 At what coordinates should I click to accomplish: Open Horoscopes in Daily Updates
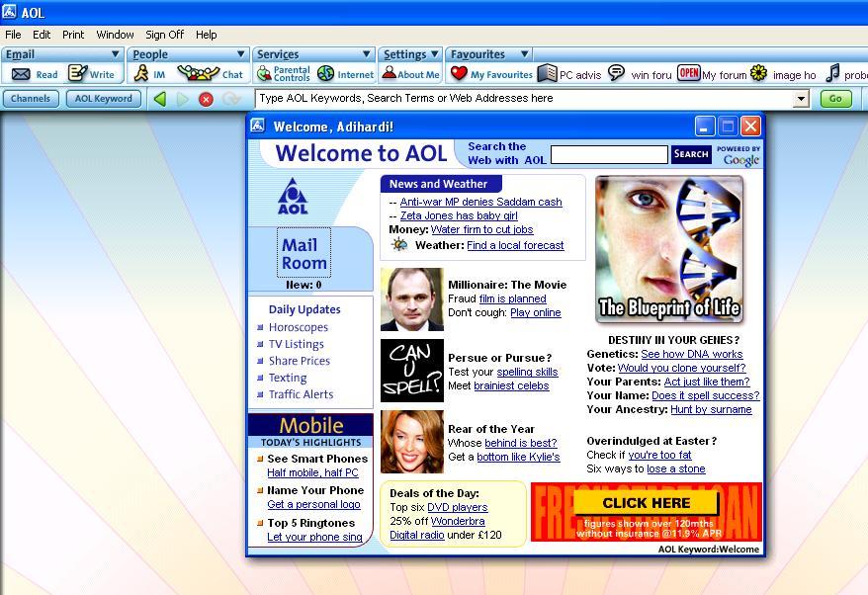point(299,327)
